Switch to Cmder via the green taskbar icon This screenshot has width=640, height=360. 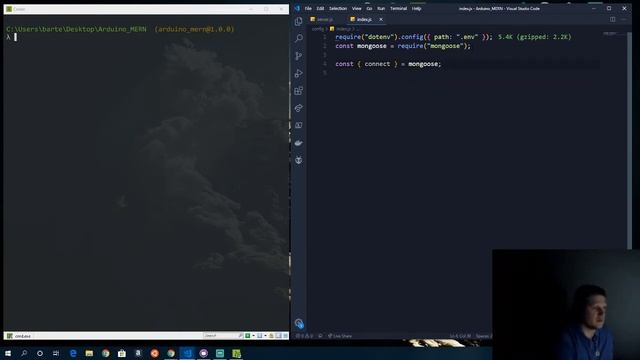pos(236,353)
